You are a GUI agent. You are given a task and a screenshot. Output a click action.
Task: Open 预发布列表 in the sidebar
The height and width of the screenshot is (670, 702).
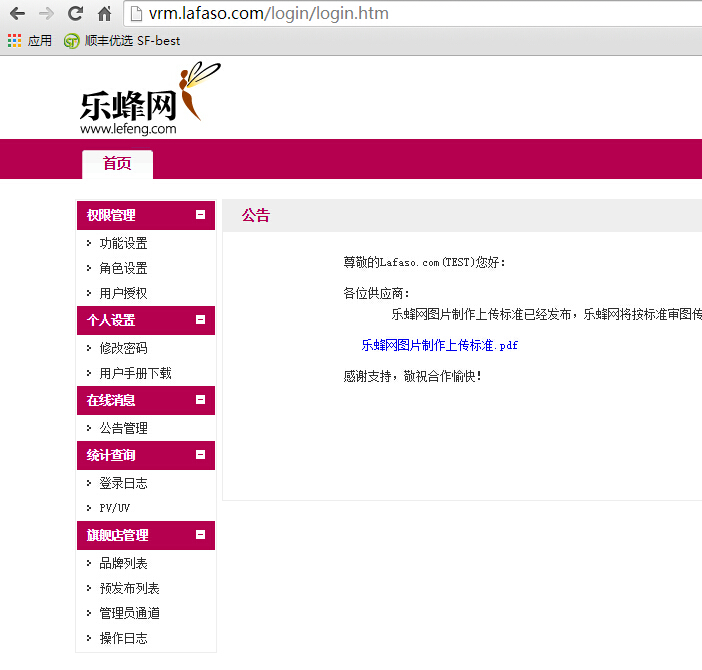click(x=129, y=588)
